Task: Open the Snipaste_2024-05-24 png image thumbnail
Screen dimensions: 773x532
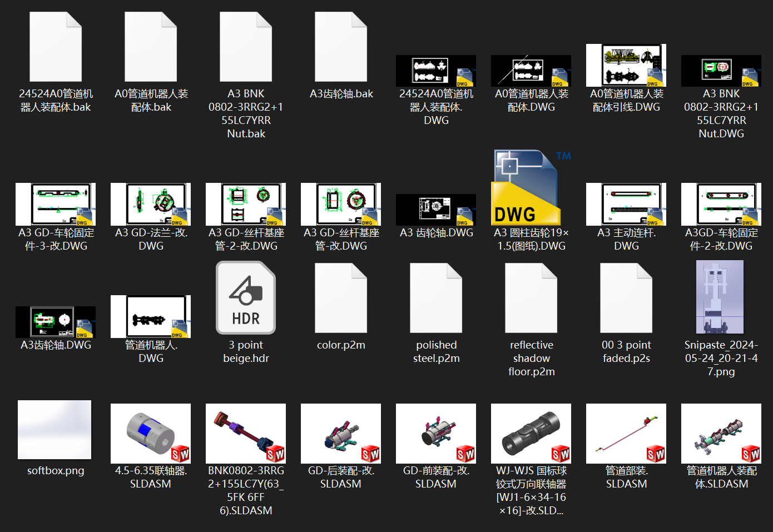Action: (720, 297)
